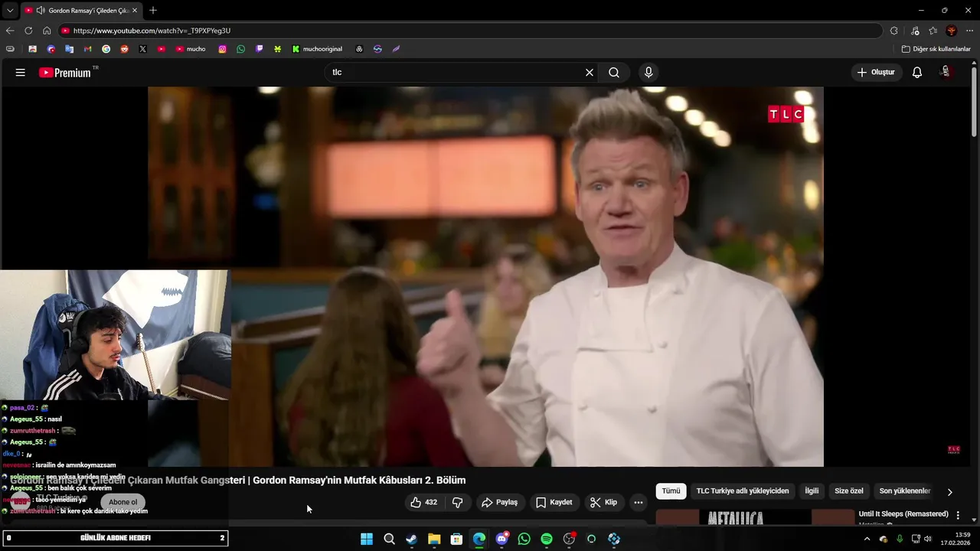Show hidden system tray icons chevron
The image size is (980, 551).
[867, 540]
